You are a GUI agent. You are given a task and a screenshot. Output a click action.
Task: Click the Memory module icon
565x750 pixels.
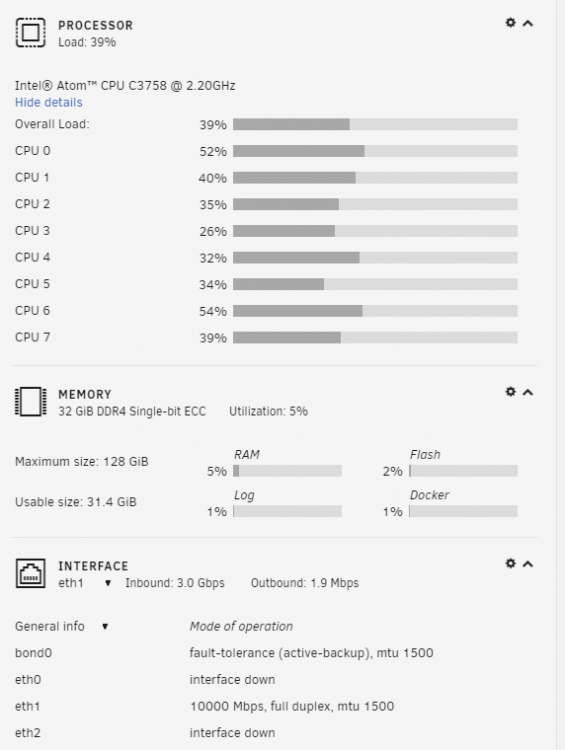31,401
